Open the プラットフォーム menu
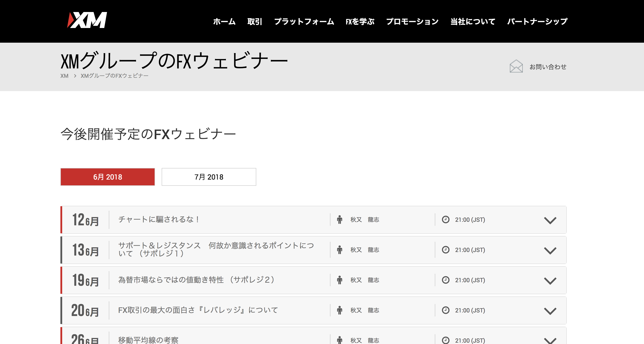The width and height of the screenshot is (644, 344). tap(304, 22)
